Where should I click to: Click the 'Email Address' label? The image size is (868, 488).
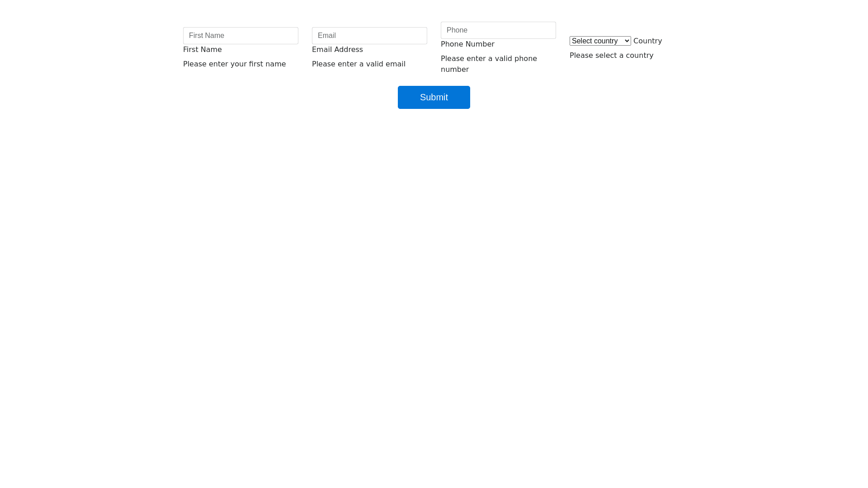337,50
